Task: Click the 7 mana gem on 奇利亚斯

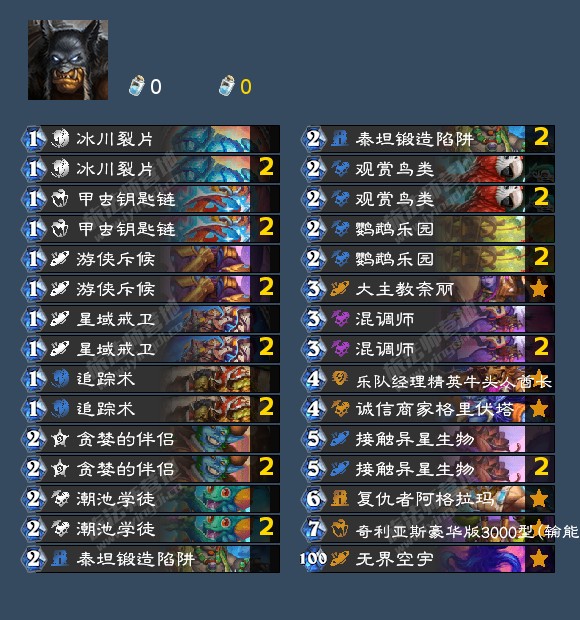Action: 314,529
